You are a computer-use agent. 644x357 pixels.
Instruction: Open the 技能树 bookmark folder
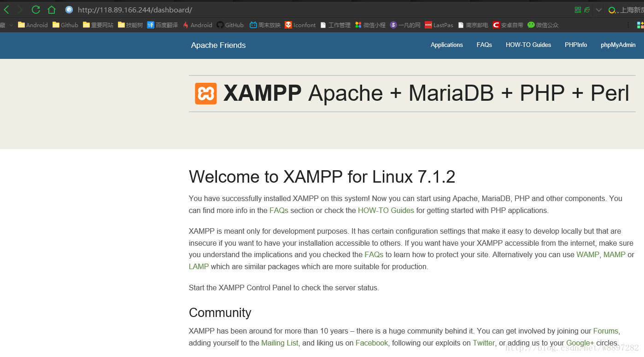(x=130, y=25)
